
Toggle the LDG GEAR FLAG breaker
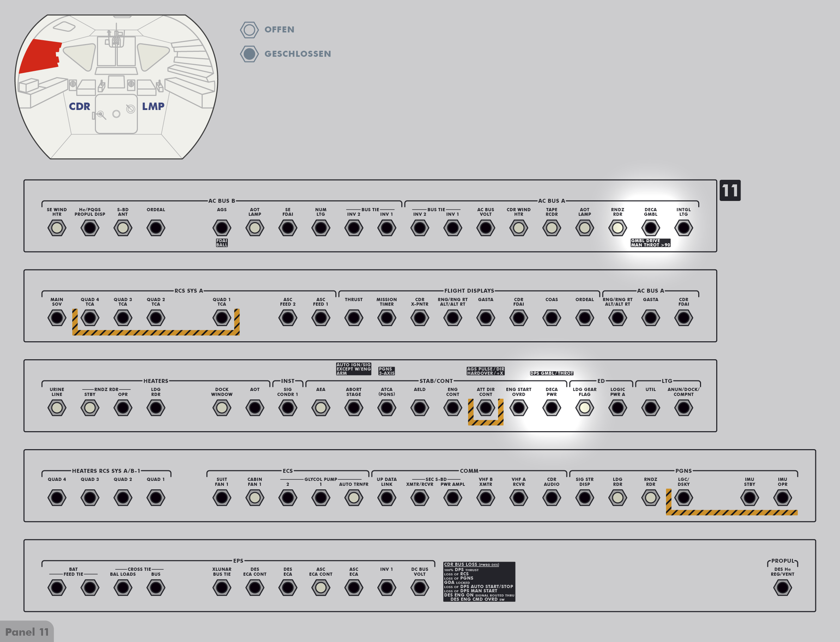pos(584,408)
